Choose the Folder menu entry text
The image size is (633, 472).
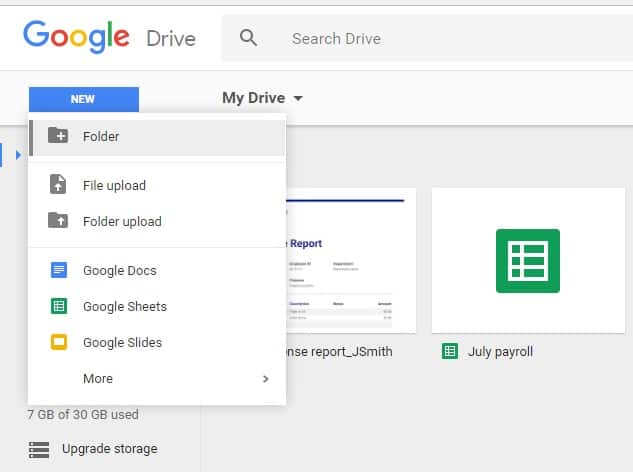point(101,136)
